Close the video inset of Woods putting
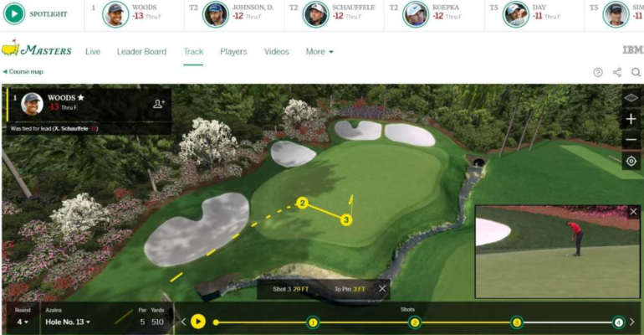Viewport: 644px width, 335px height. pos(633,212)
